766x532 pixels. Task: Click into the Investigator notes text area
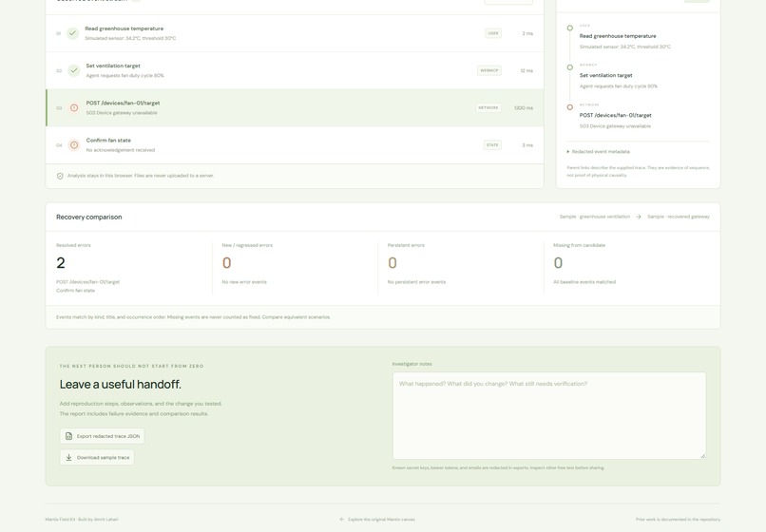coord(549,416)
